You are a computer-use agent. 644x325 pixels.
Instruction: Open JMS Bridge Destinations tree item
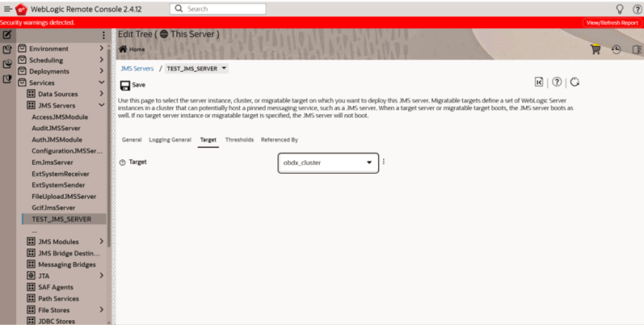point(69,253)
